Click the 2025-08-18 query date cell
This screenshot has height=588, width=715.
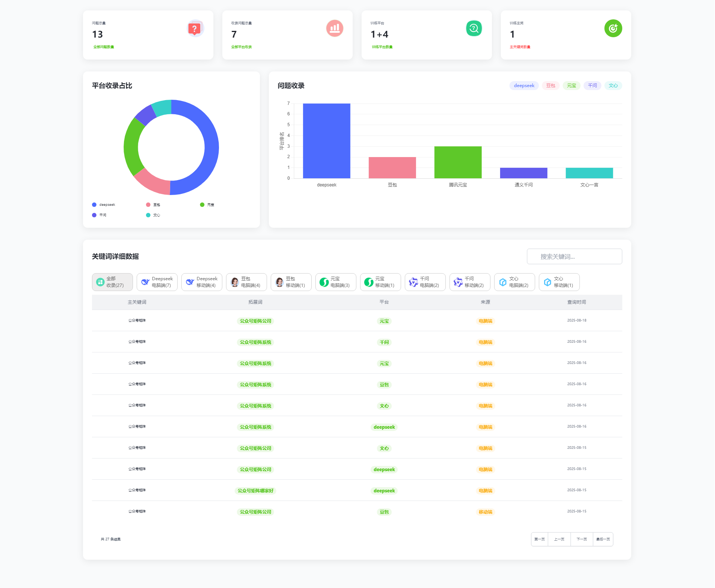577,320
